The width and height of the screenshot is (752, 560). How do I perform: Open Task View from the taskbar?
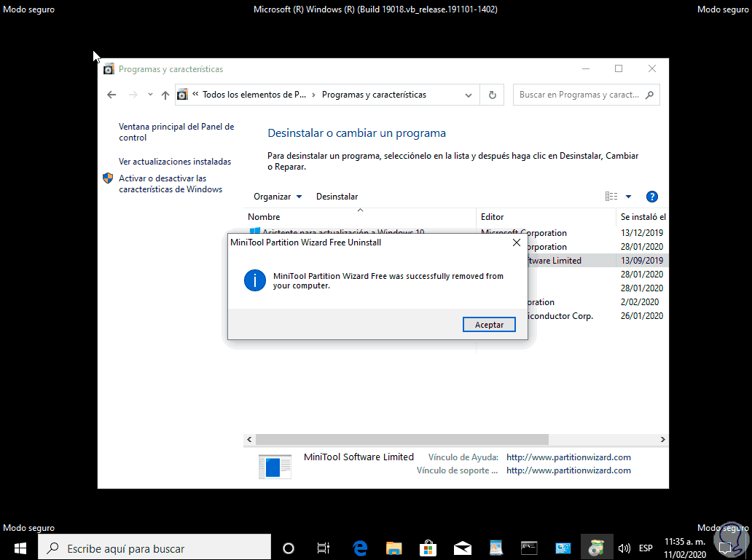[x=324, y=548]
